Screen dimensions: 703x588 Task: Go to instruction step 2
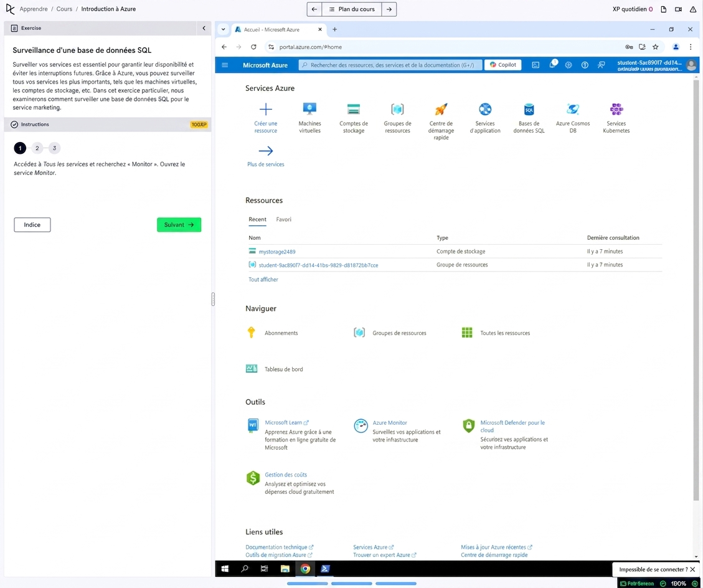(x=37, y=148)
